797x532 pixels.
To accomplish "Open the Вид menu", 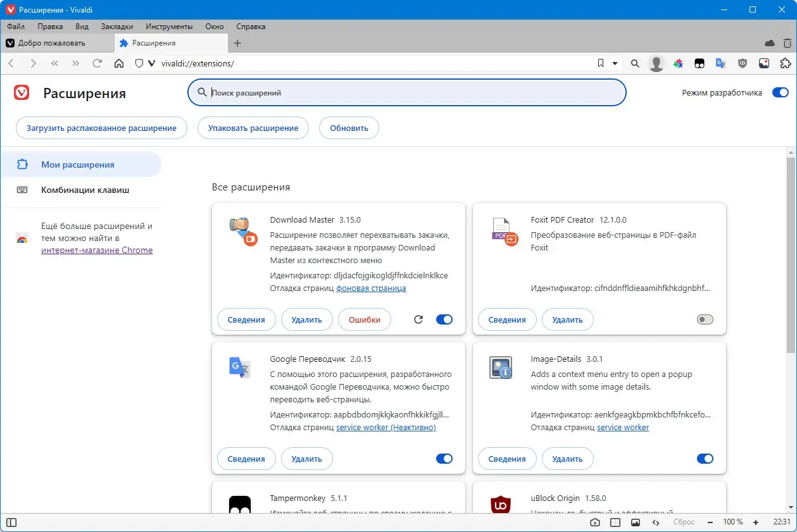I will pyautogui.click(x=82, y=27).
